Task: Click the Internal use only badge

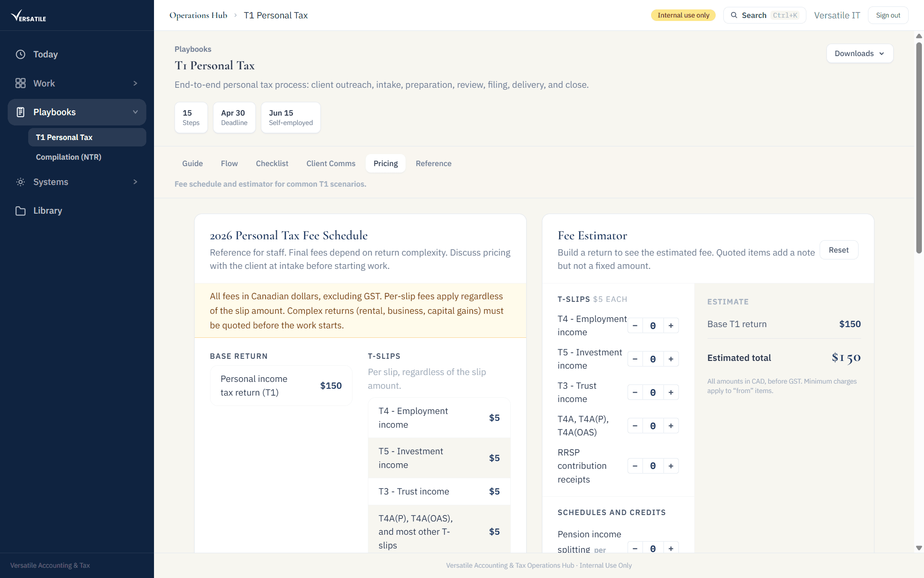Action: [683, 15]
